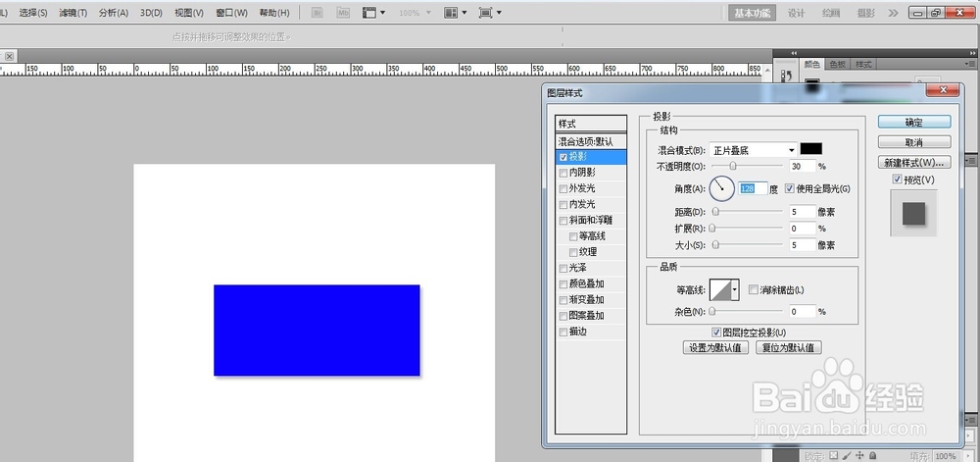Enable the 内发光 inner glow checkbox

(x=563, y=204)
